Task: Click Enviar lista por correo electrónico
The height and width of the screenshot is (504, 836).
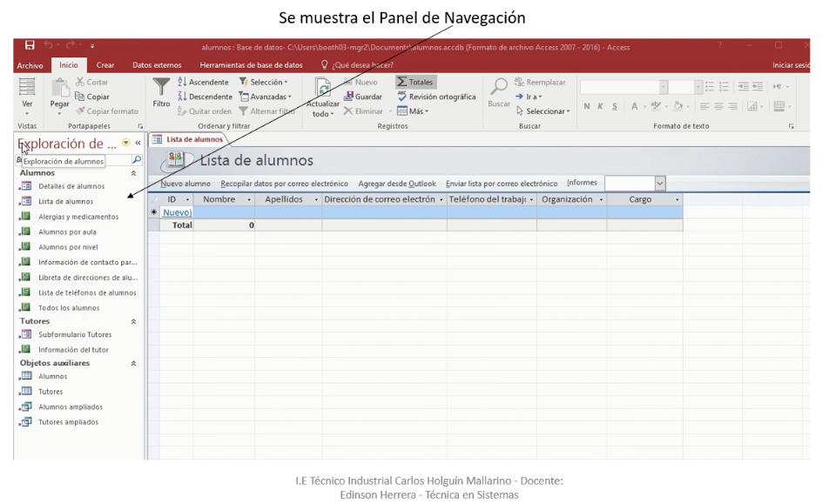Action: (x=502, y=184)
